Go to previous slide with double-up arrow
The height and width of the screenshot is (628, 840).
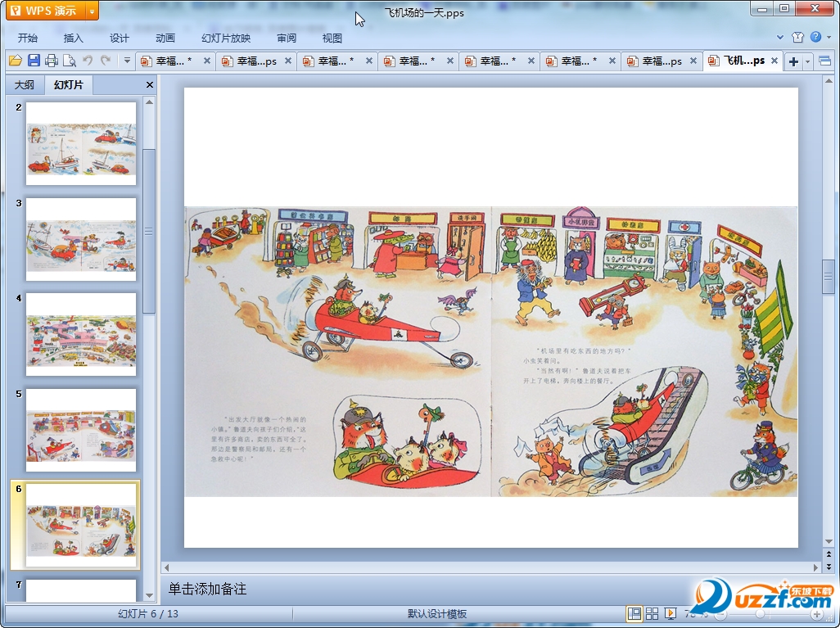[x=829, y=554]
